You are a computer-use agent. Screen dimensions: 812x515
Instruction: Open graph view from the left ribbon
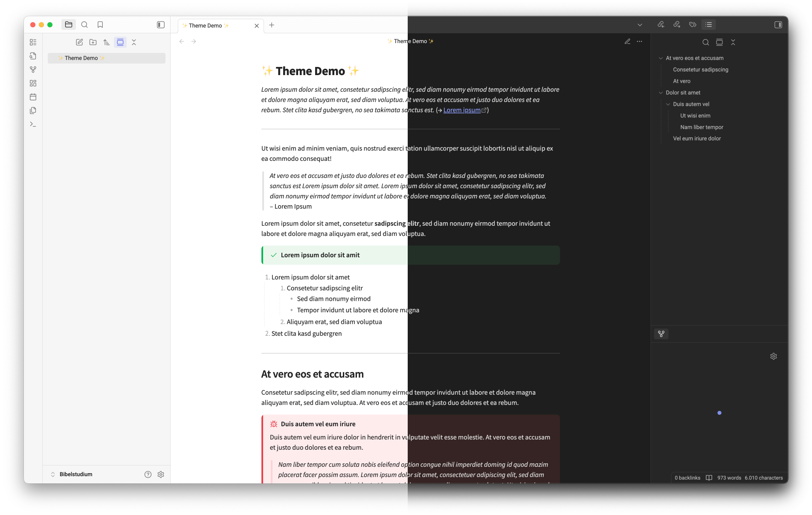33,70
